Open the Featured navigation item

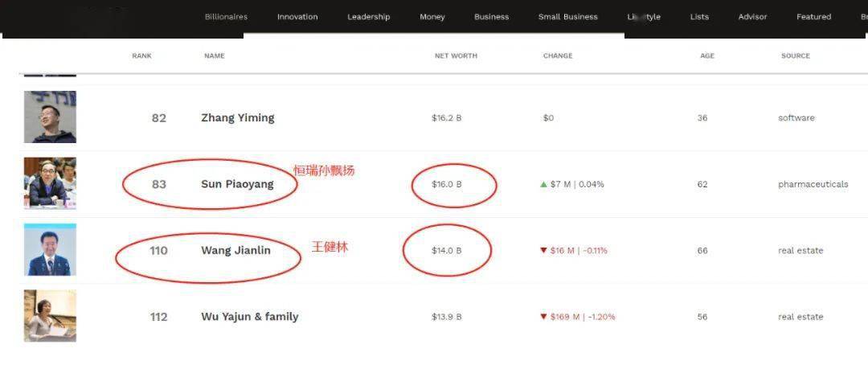coord(813,17)
